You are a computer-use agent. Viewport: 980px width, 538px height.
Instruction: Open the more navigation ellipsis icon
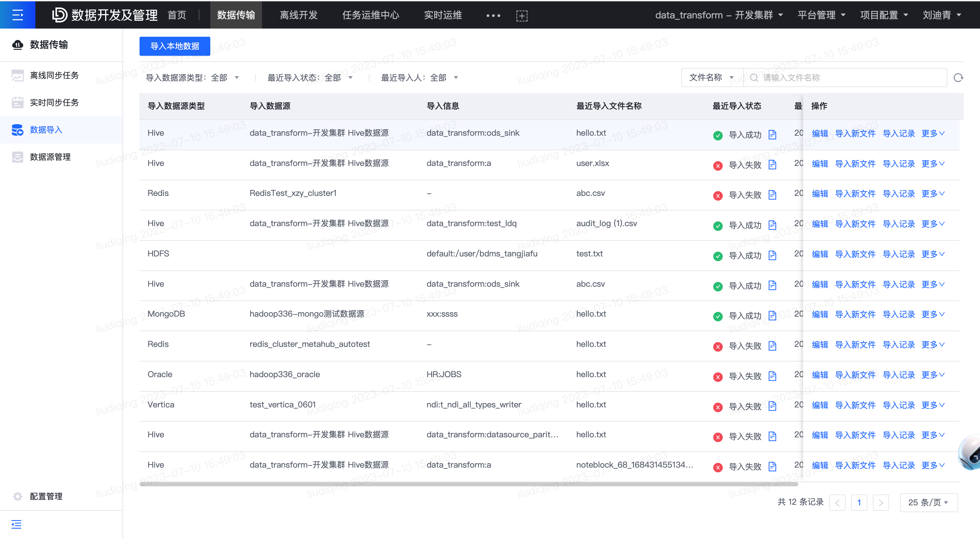[x=493, y=16]
